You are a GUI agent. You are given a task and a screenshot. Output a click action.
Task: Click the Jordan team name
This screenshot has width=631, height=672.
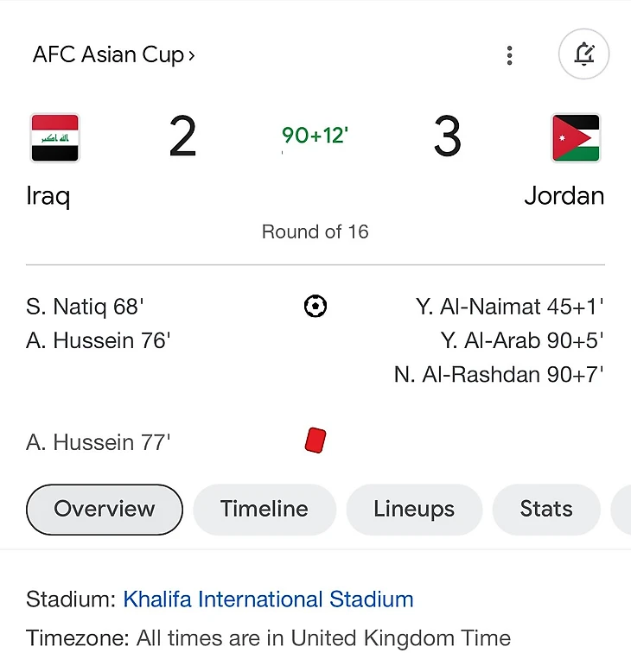point(564,196)
